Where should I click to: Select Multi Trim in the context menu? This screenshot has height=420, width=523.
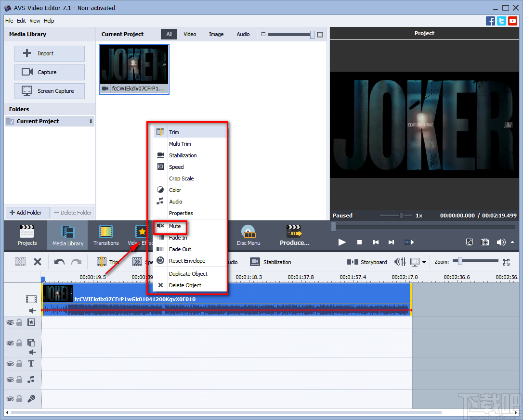pyautogui.click(x=190, y=144)
